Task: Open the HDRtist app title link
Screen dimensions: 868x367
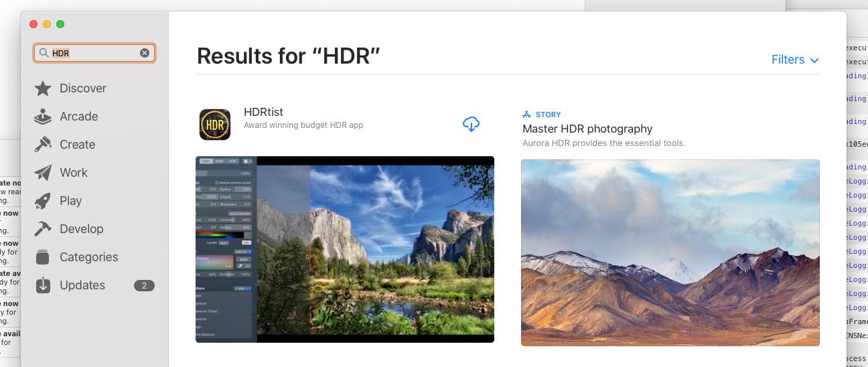Action: click(x=264, y=113)
